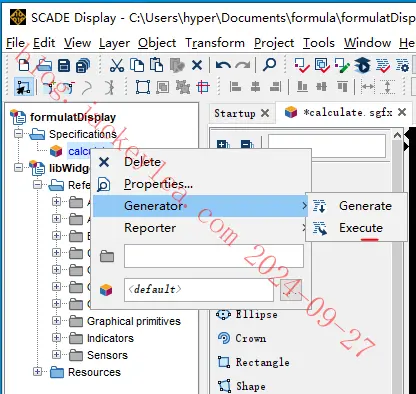Click the empty folder path field

(x=214, y=256)
